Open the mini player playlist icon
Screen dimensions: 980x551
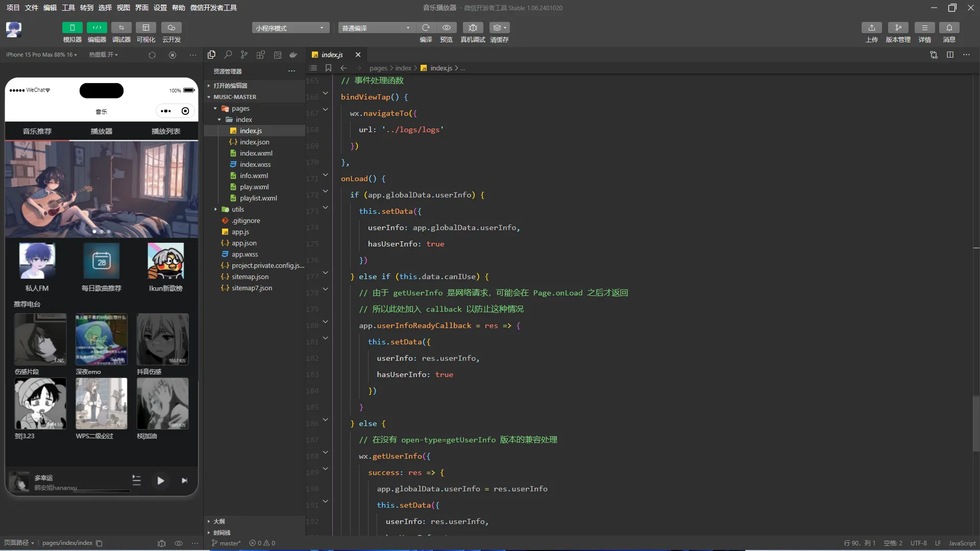(x=136, y=480)
